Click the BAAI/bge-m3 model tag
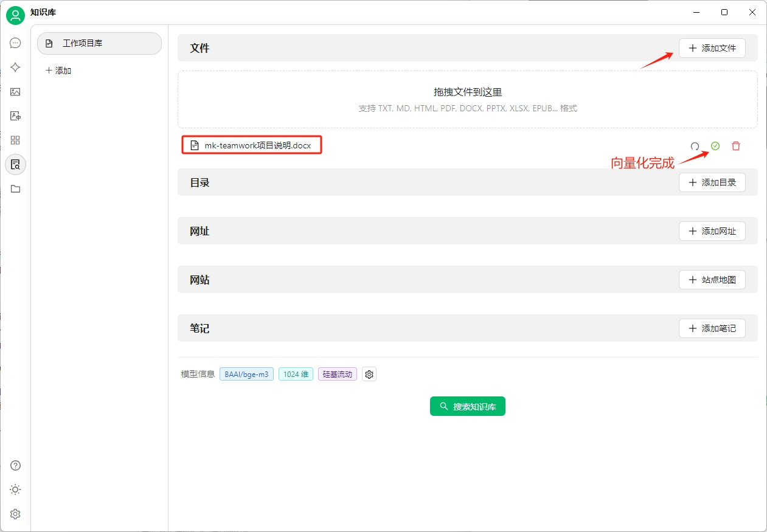The height and width of the screenshot is (532, 767). click(246, 375)
